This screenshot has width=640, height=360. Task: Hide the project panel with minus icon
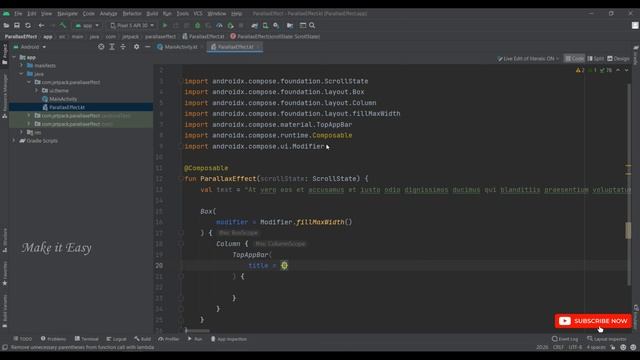(147, 47)
